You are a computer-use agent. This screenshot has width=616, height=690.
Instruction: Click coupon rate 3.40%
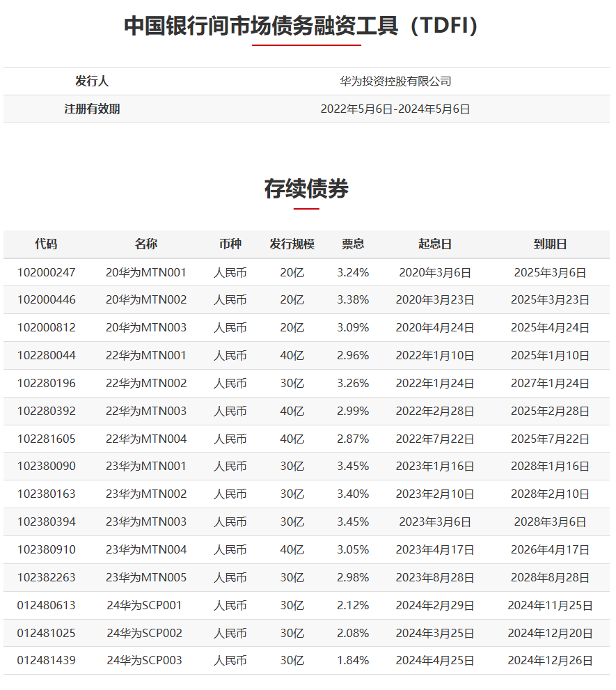353,494
